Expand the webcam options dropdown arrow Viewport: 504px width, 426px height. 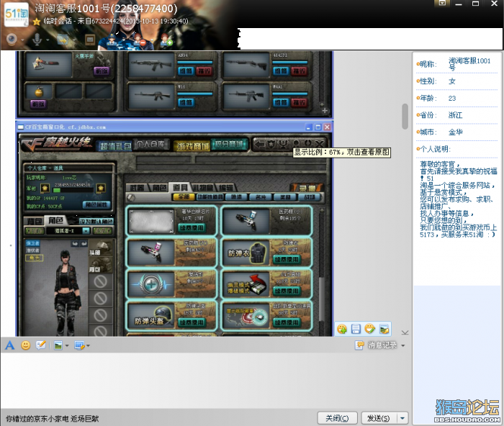pyautogui.click(x=22, y=40)
